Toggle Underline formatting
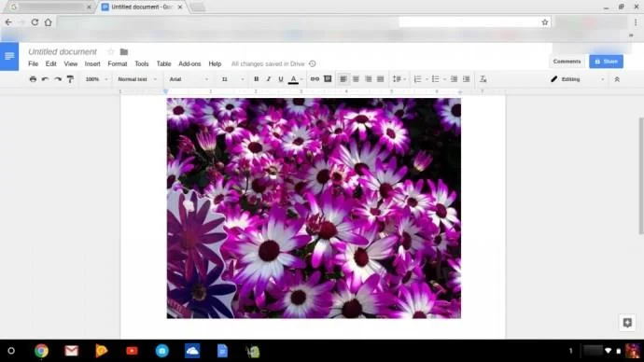Viewport: 644px width, 362px height. [281, 79]
